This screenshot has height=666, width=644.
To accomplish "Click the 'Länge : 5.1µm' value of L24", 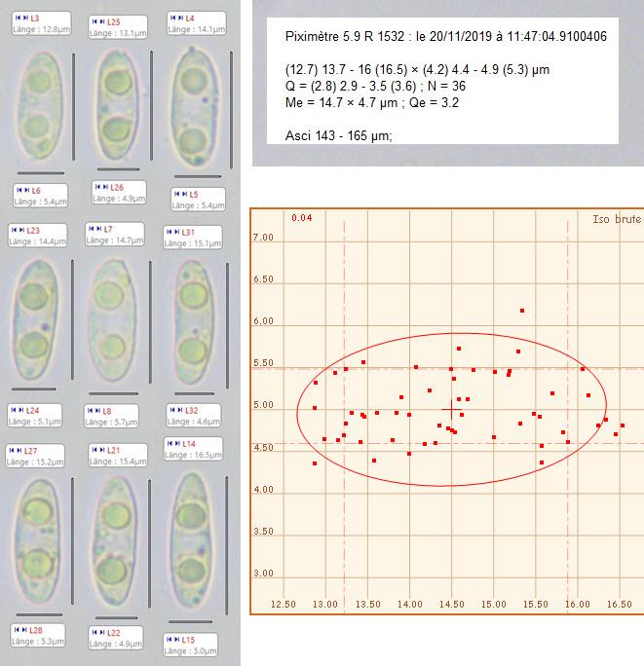I will point(35,422).
